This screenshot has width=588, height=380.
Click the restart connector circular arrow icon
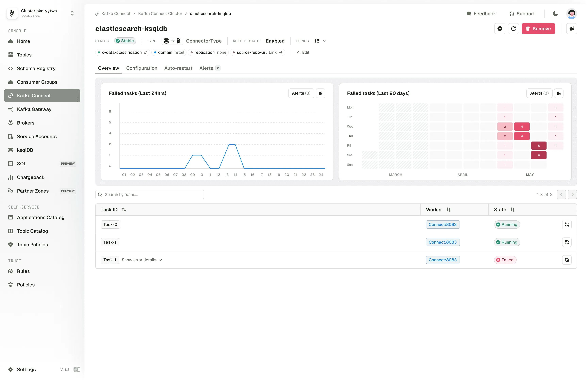point(513,29)
